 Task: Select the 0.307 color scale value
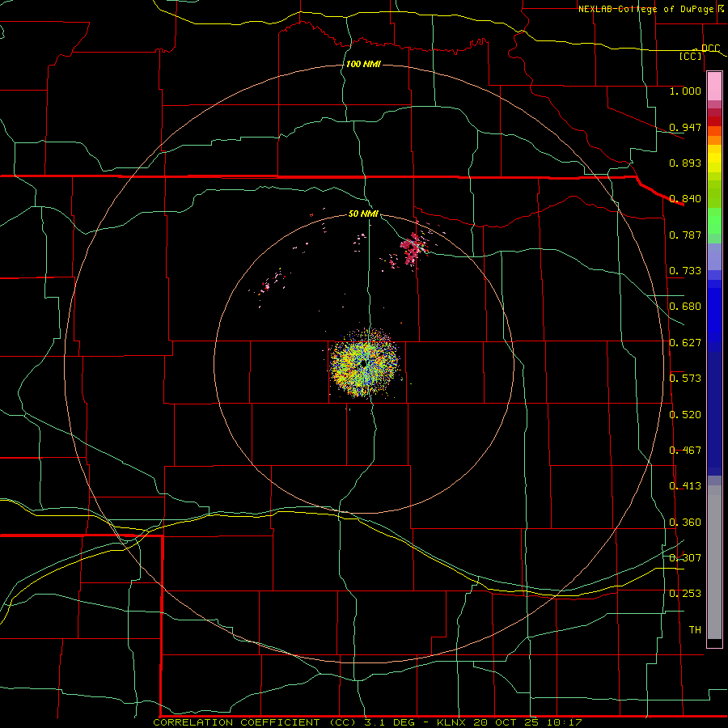coord(685,557)
